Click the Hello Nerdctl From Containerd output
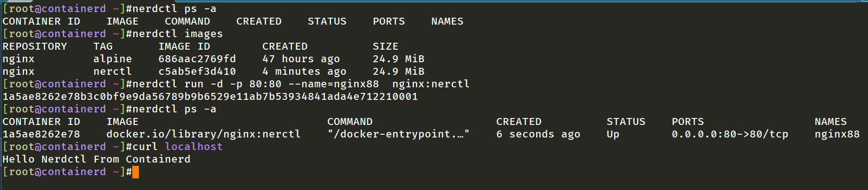Screen dimensions: 868x190 (97, 159)
